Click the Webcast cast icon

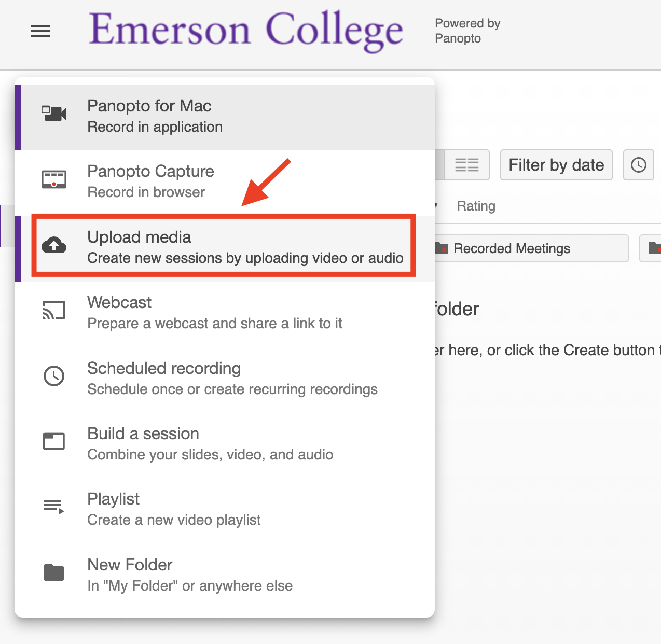54,310
